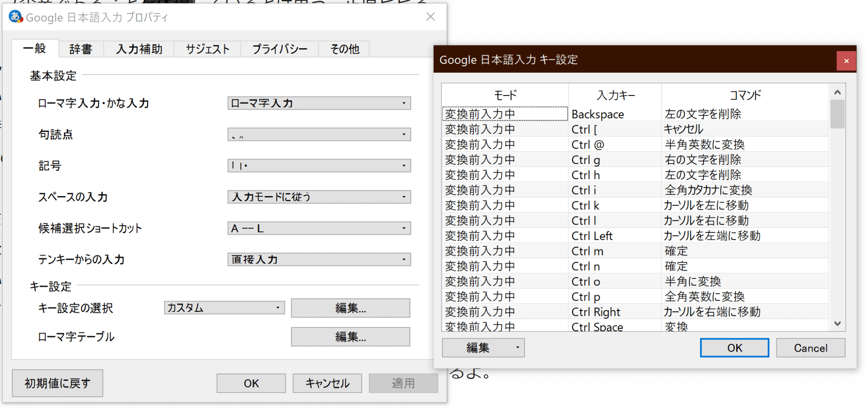The image size is (868, 409).
Task: Click the Google 日本語入力 app icon in title bar
Action: coord(16,17)
